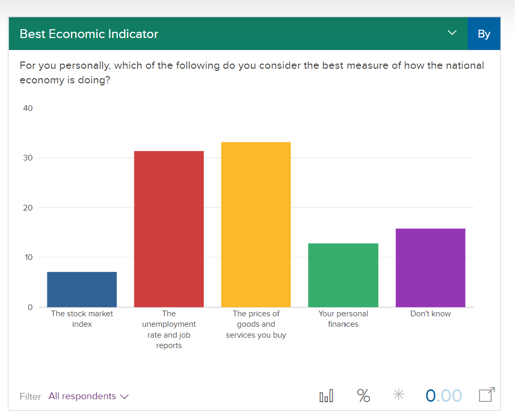Click the red unemployment rate bar

(x=169, y=229)
